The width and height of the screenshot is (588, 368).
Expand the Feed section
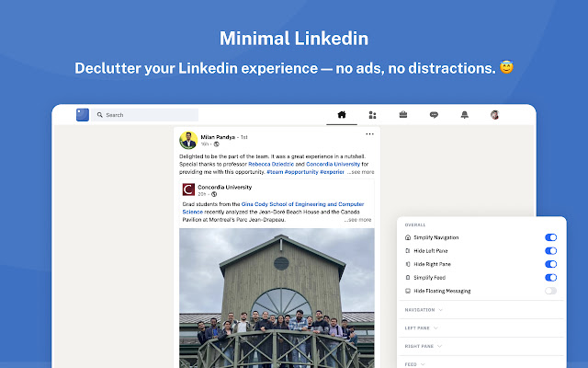pyautogui.click(x=414, y=364)
